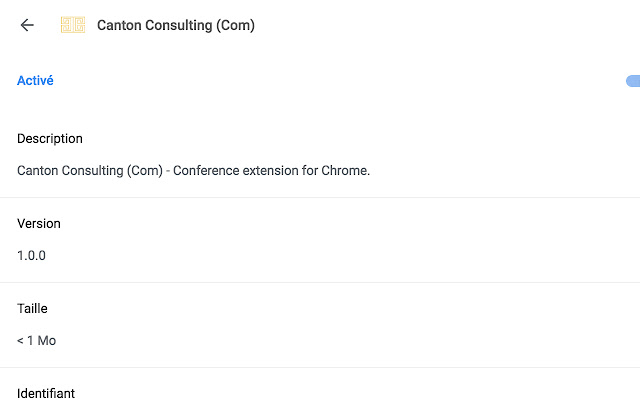
Task: Click the Taille section heading
Action: pyautogui.click(x=32, y=308)
